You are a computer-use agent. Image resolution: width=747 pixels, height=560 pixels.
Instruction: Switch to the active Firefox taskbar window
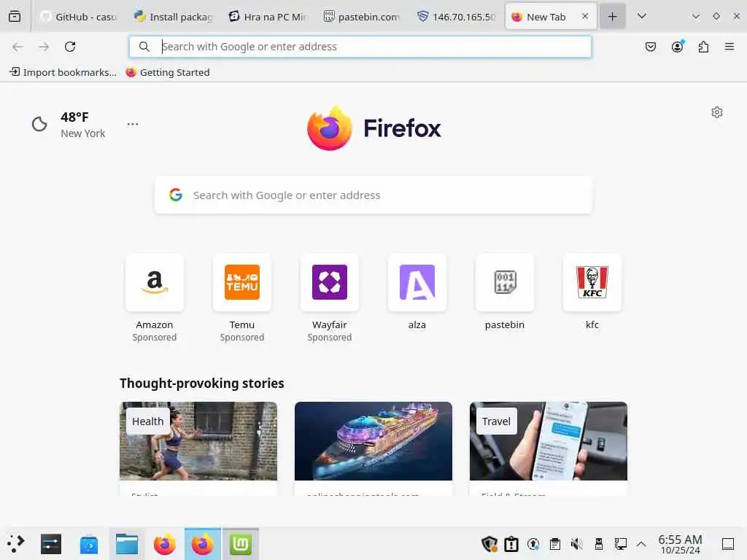pos(203,544)
